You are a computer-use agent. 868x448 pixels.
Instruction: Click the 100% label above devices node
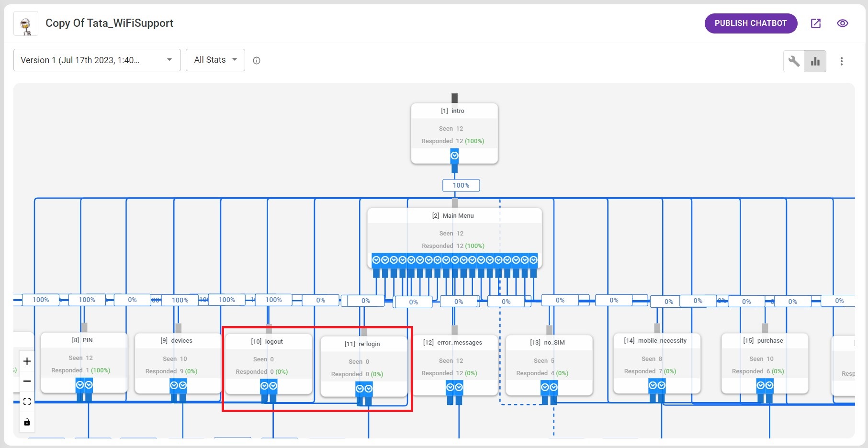point(180,300)
